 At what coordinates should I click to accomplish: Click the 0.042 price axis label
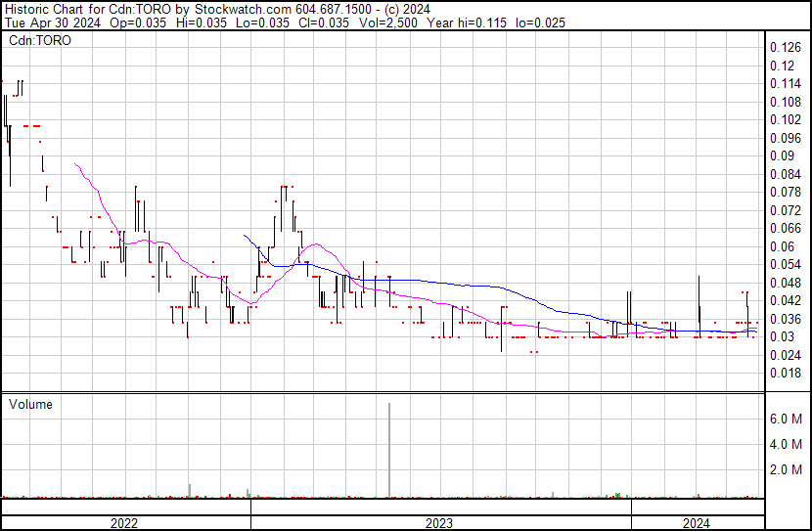(786, 300)
